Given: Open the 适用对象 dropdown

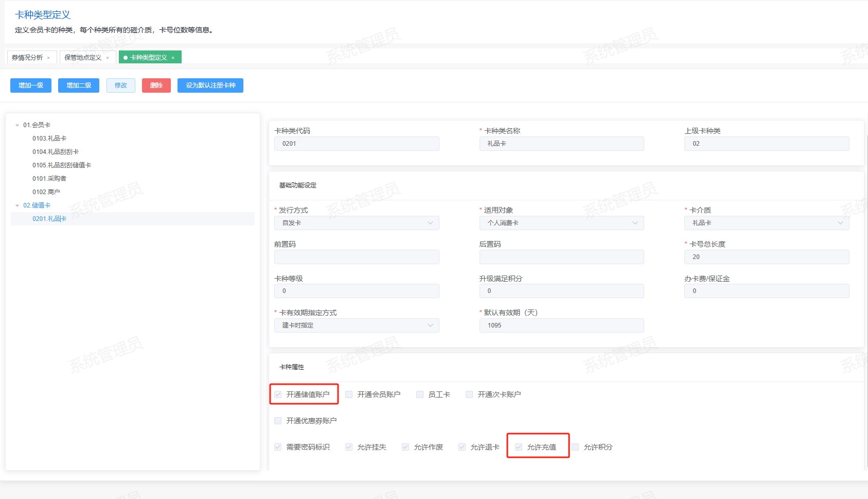Looking at the screenshot, I should coord(561,223).
